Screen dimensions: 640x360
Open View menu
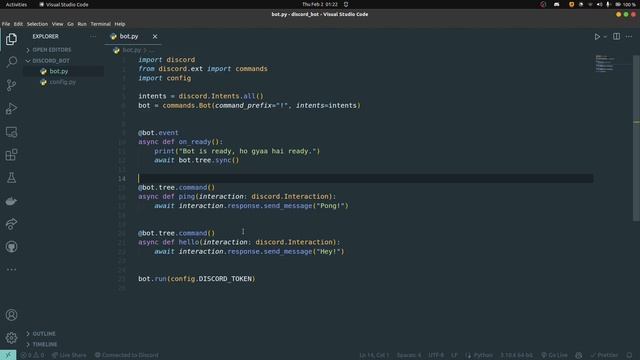58,24
